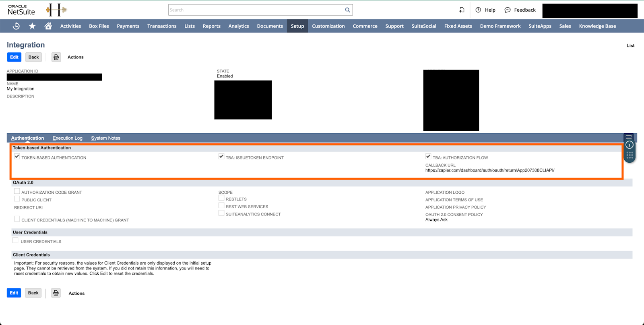The image size is (644, 325).
Task: Open the Customization menu
Action: 328,26
